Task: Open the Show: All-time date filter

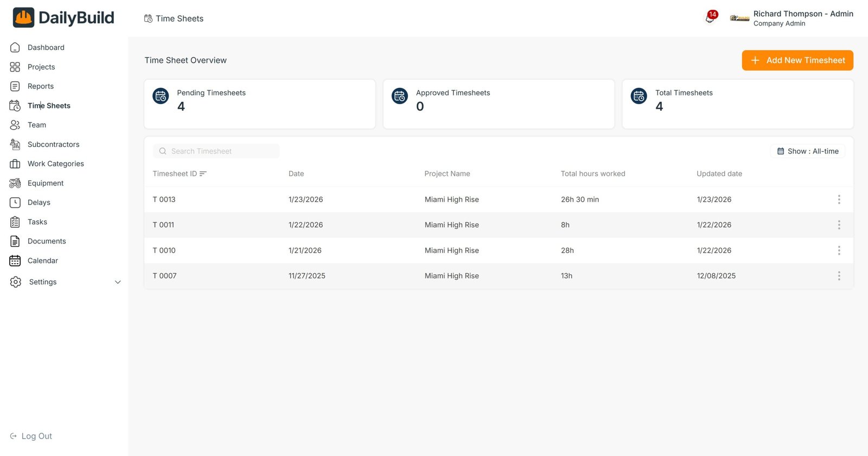Action: tap(808, 151)
